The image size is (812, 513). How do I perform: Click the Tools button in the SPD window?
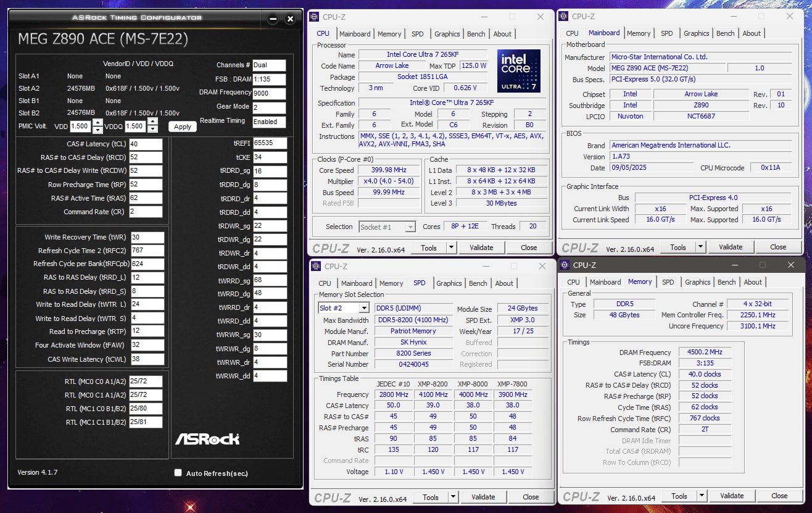coord(431,497)
